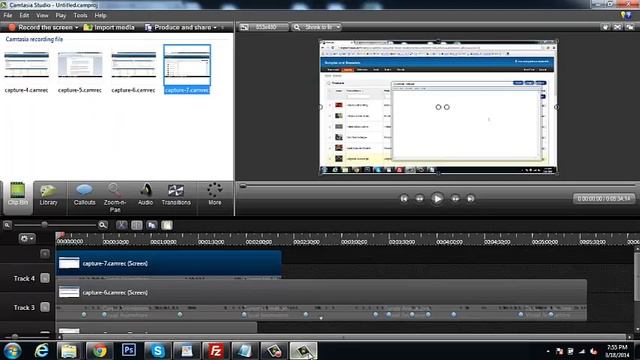
Task: Show More tools
Action: 215,194
